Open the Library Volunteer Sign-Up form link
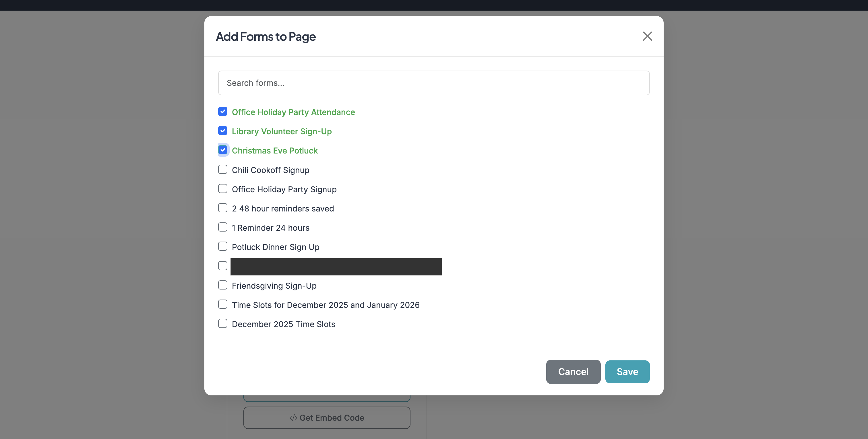 pyautogui.click(x=282, y=131)
